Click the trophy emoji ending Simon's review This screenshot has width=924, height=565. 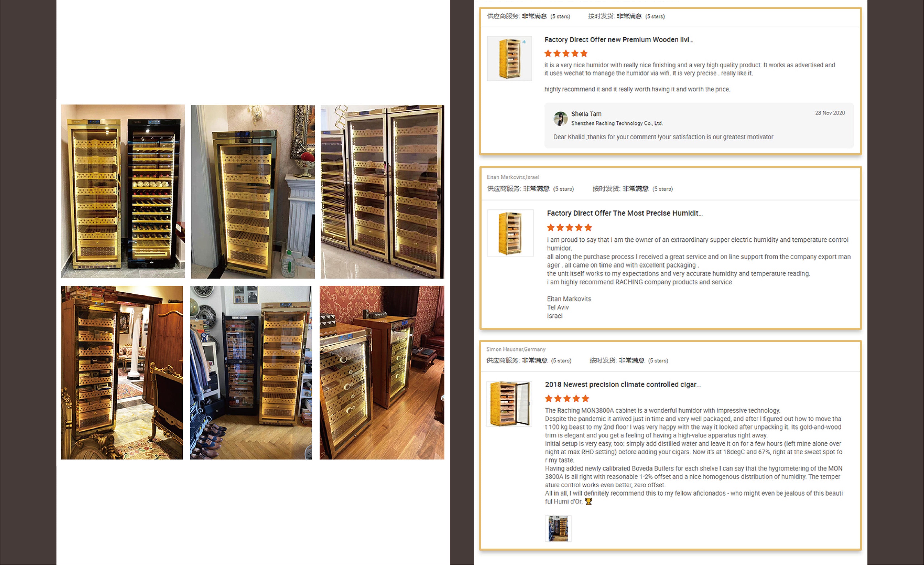point(588,502)
